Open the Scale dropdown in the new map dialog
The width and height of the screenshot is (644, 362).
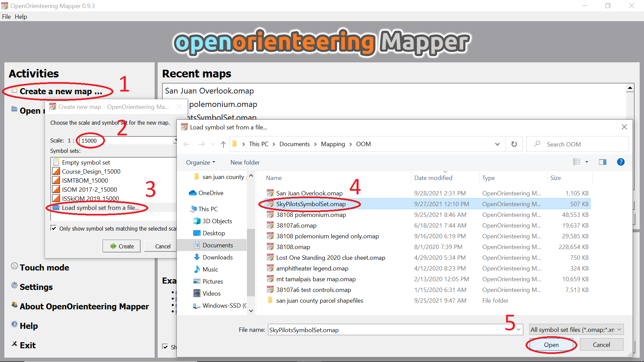[x=176, y=140]
